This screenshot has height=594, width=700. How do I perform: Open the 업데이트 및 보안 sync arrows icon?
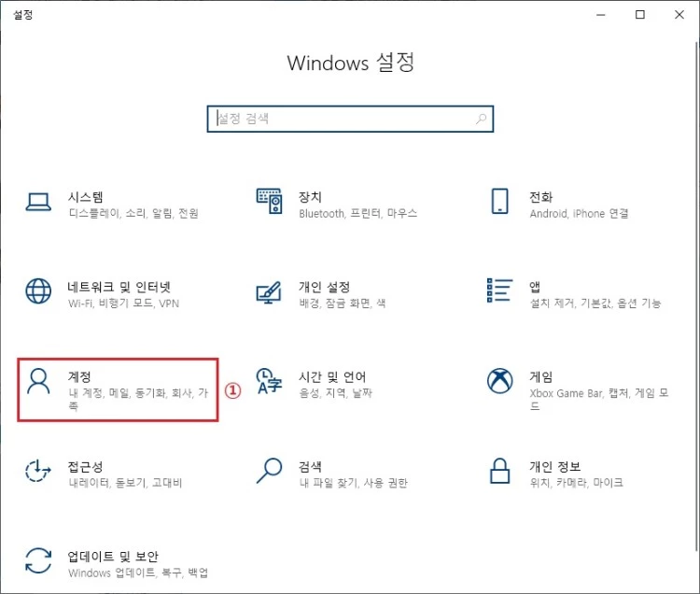(x=38, y=560)
